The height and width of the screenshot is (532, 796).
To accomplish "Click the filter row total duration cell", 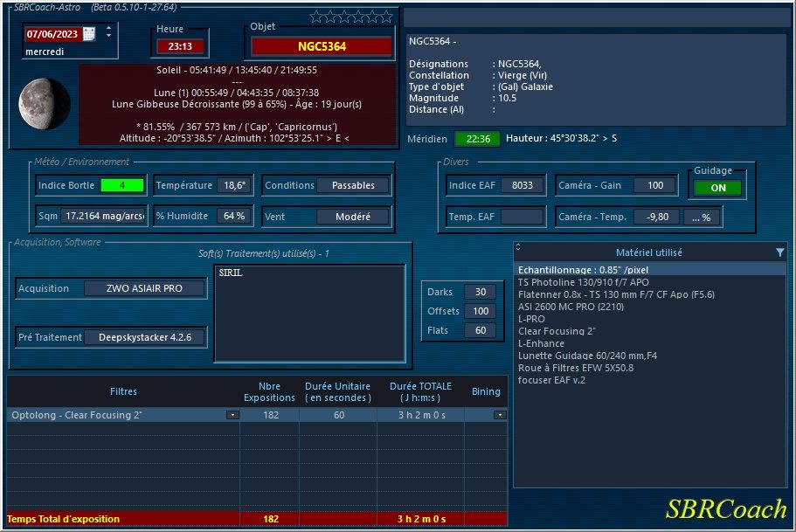I will (x=421, y=415).
